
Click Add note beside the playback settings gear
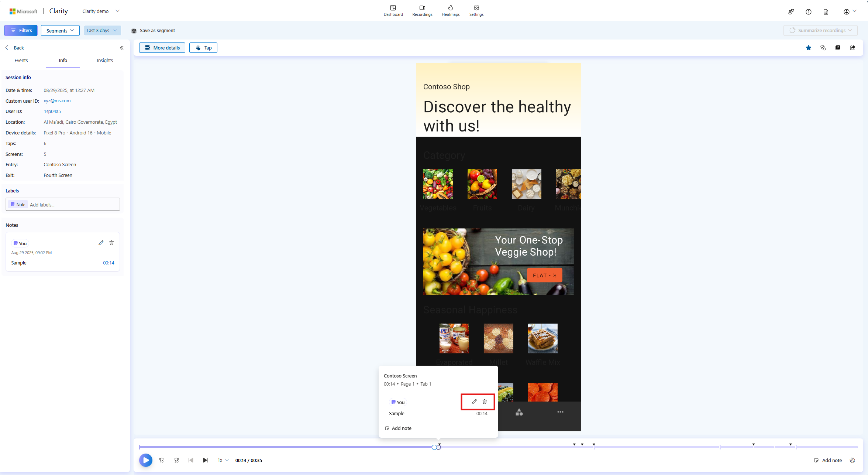[x=828, y=460]
